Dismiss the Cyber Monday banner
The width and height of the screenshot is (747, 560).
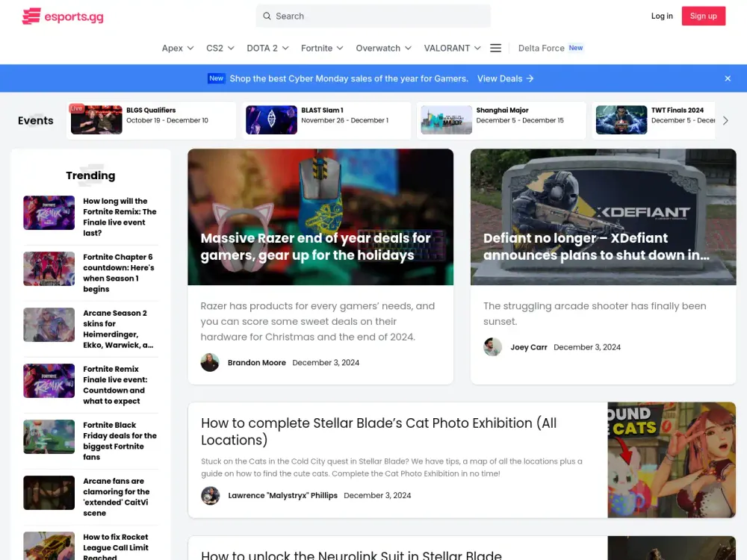pos(728,78)
